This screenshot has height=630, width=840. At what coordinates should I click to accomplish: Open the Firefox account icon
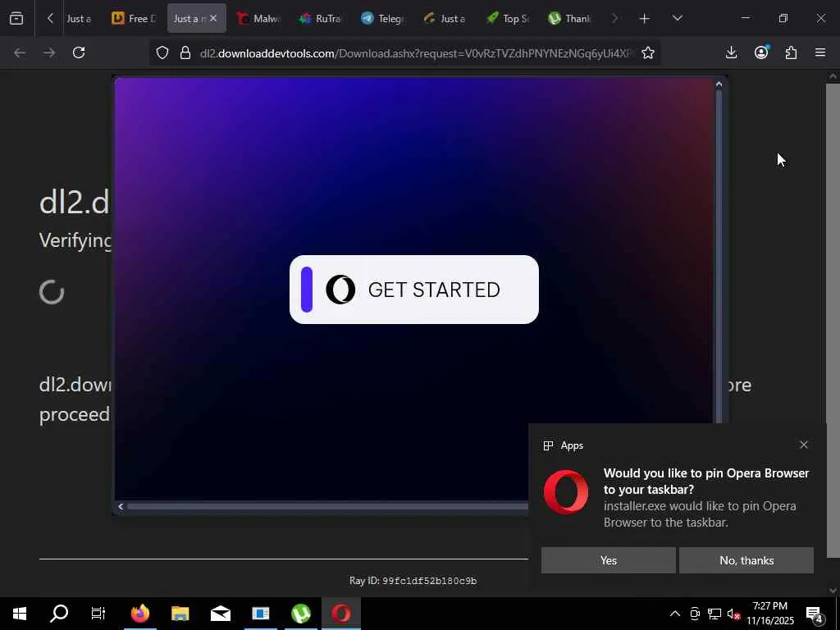(x=761, y=52)
